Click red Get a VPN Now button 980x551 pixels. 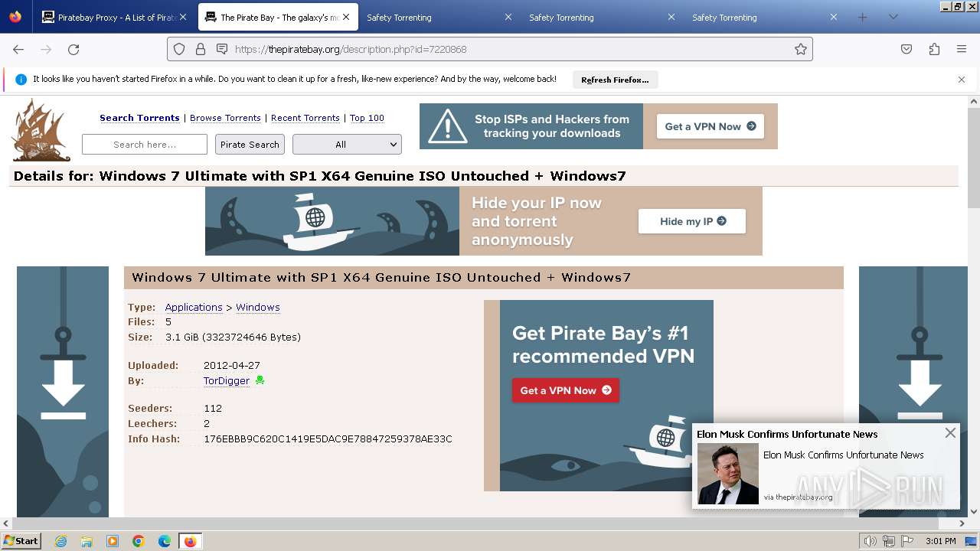[565, 390]
